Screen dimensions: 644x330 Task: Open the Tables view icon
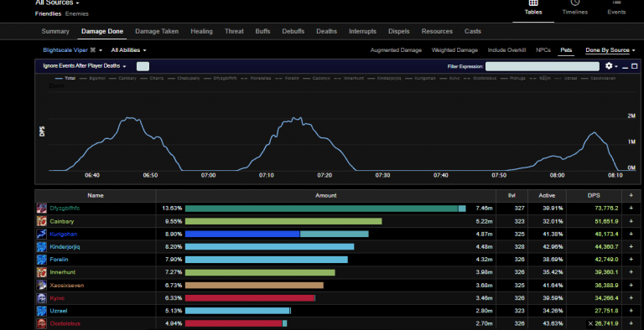click(x=533, y=3)
